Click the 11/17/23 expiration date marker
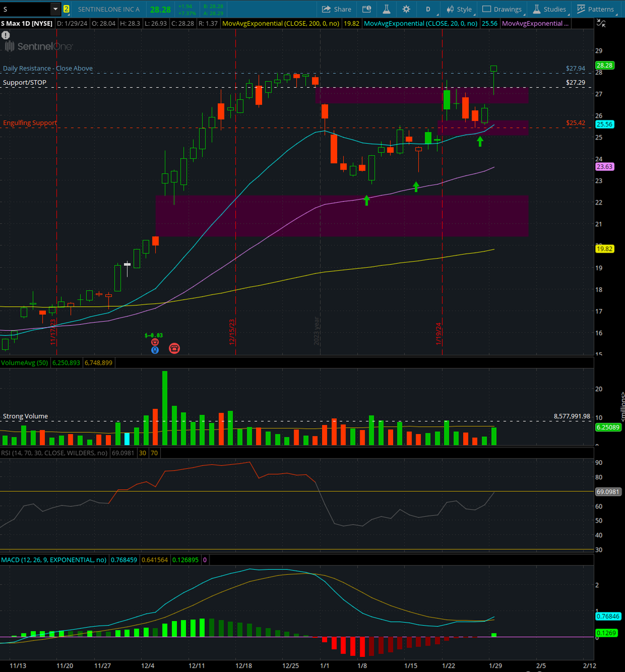 click(x=53, y=333)
